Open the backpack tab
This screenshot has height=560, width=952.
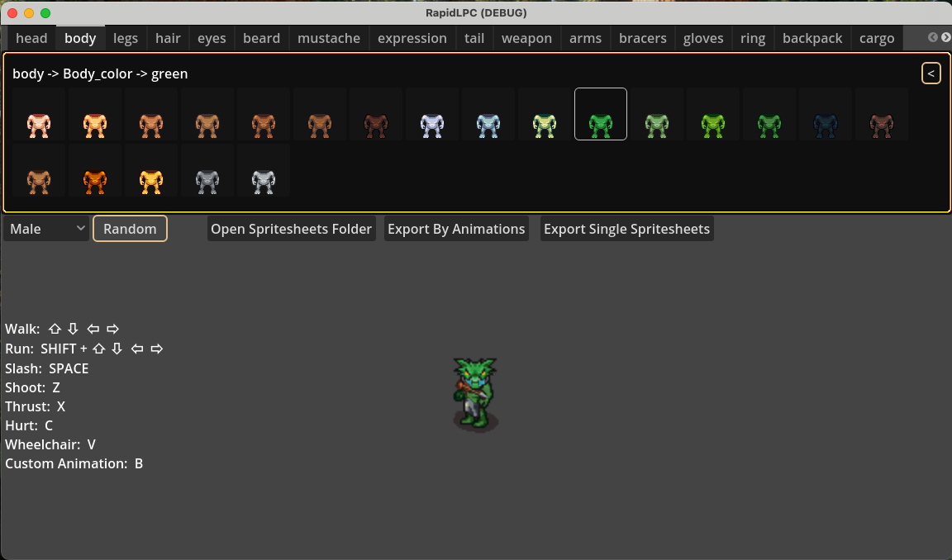(x=812, y=38)
